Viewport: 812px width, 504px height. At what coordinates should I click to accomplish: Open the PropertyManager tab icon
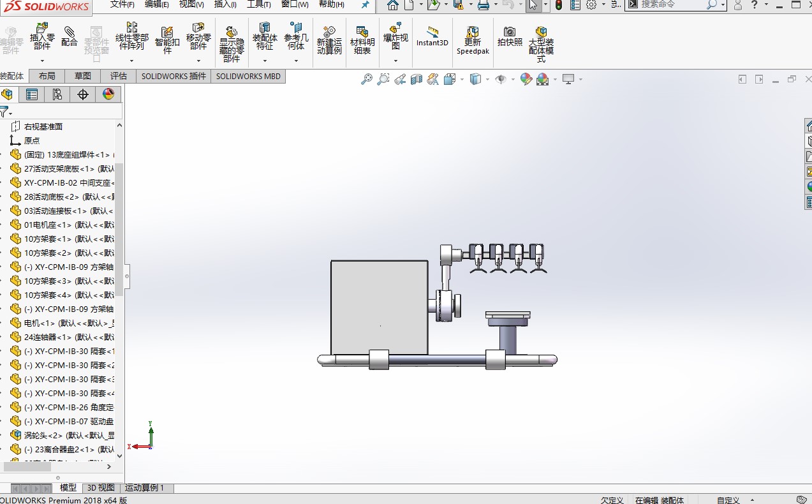point(31,94)
